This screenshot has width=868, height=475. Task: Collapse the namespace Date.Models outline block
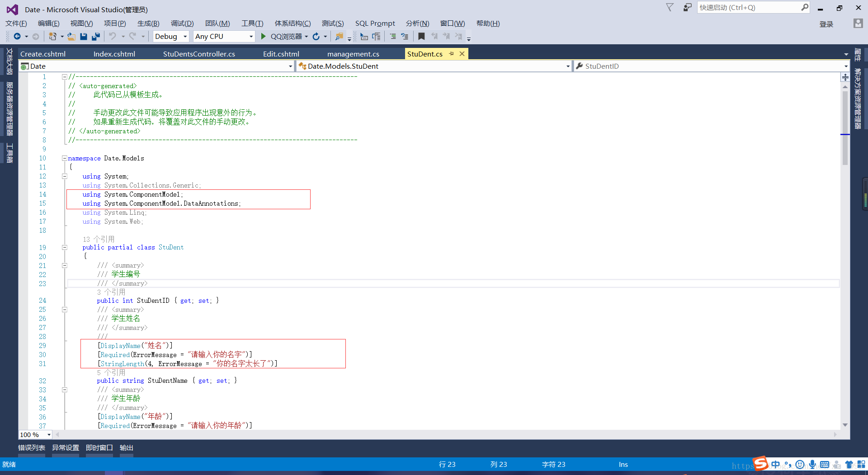[x=65, y=158]
